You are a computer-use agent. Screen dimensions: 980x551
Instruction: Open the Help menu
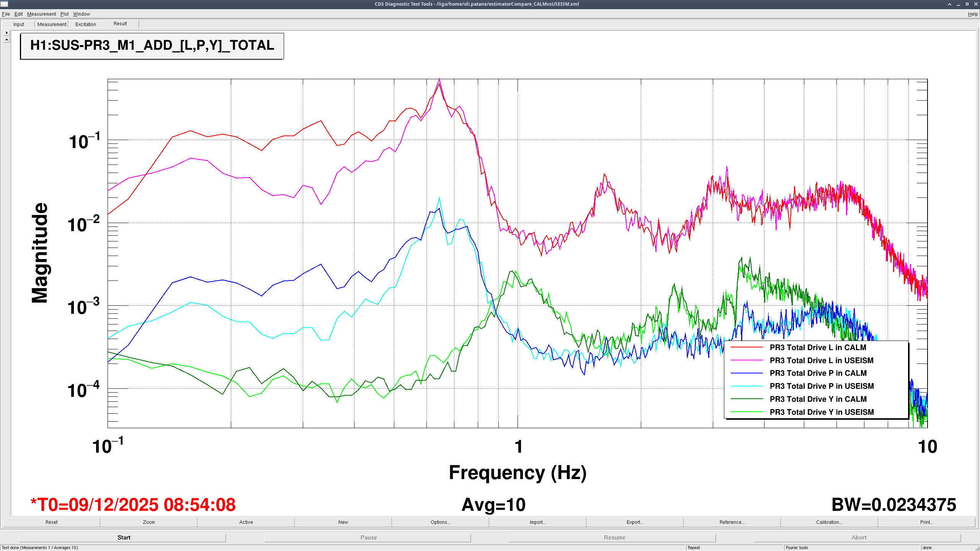click(972, 14)
